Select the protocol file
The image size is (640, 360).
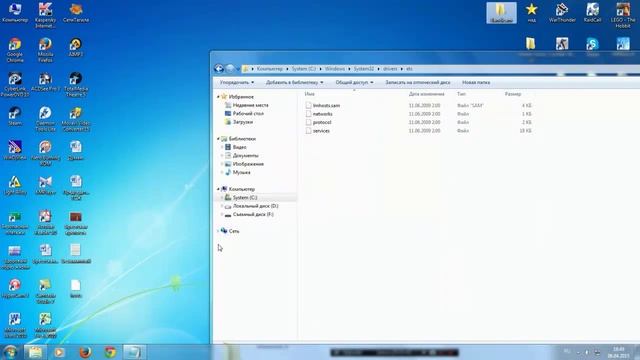click(322, 122)
